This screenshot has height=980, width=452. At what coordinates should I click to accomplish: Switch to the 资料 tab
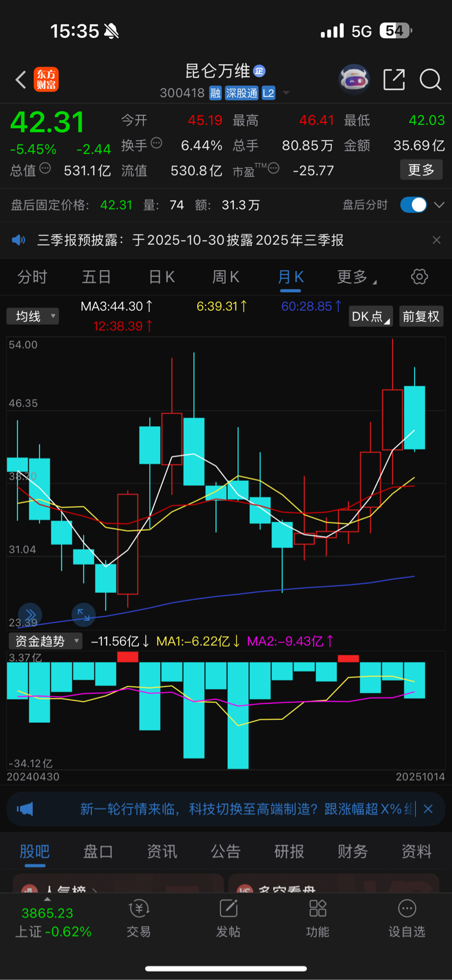click(x=416, y=851)
